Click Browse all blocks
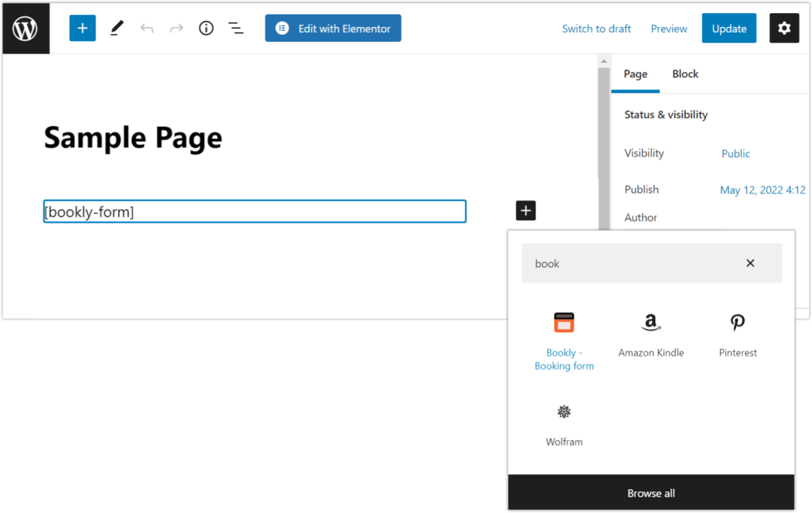Screen dimensions: 812x513 point(651,493)
